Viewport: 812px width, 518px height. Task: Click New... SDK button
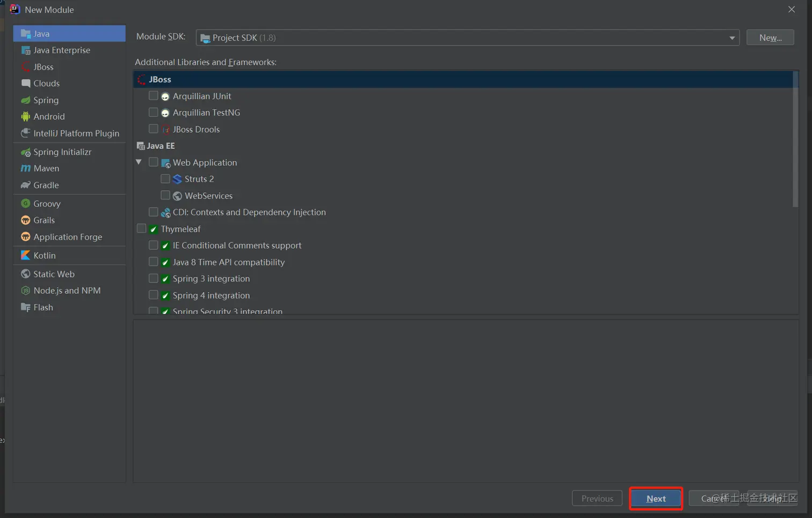[x=770, y=38]
